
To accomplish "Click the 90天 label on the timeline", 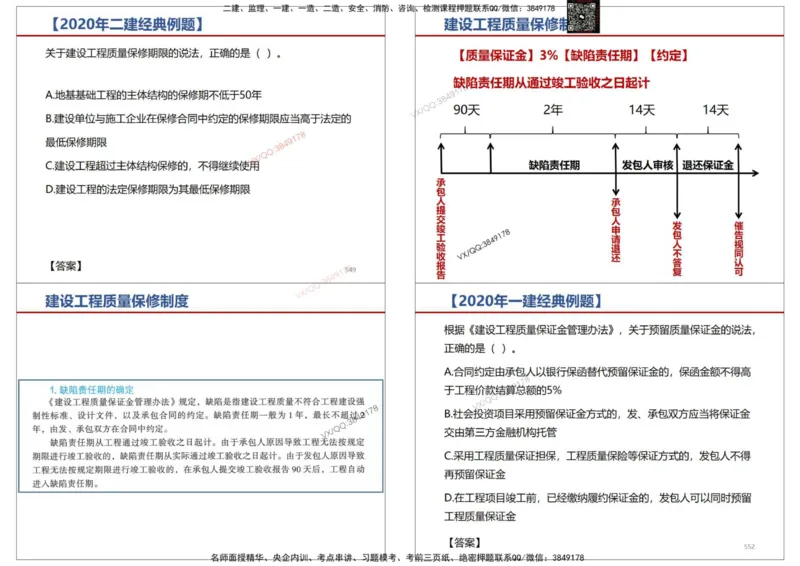I will coord(466,110).
